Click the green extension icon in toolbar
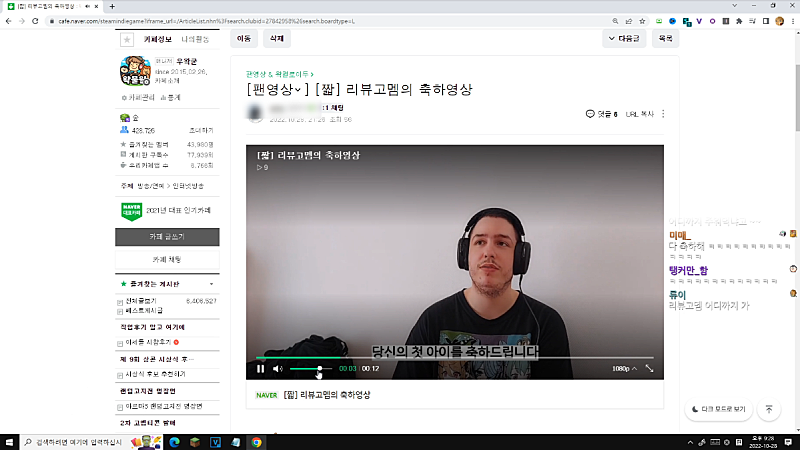This screenshot has height=450, width=800. (x=659, y=21)
